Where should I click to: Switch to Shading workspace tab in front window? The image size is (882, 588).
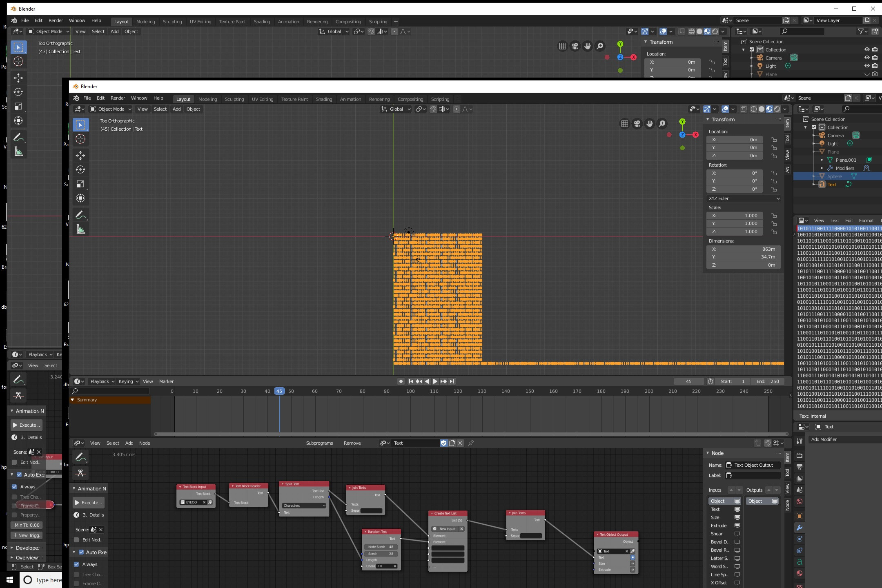324,99
